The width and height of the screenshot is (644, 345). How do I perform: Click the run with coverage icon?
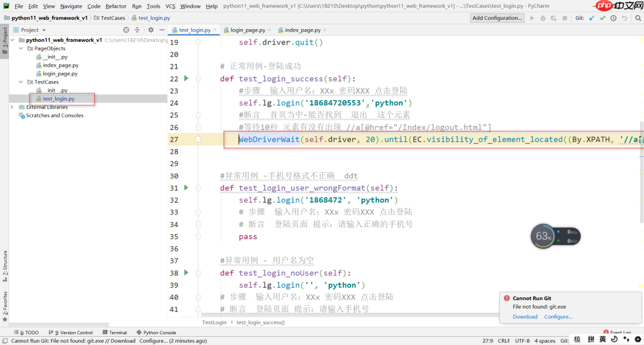(553, 18)
